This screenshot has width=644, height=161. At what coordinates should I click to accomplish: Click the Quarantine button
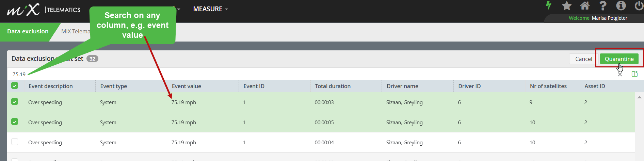click(619, 59)
